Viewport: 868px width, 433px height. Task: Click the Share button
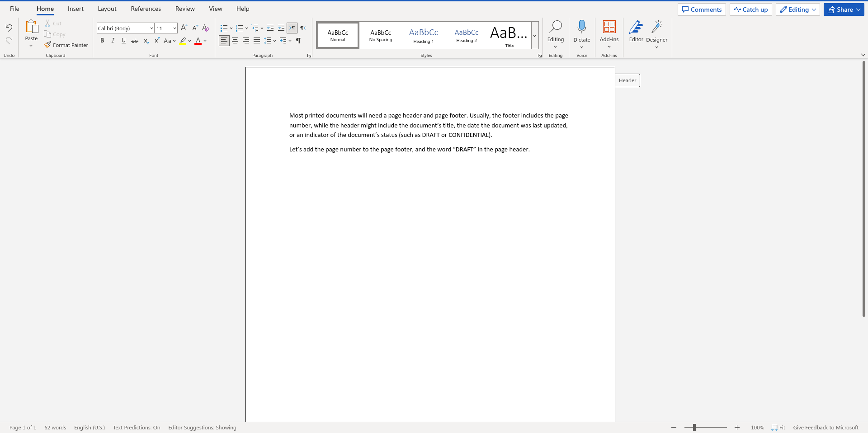tap(844, 9)
